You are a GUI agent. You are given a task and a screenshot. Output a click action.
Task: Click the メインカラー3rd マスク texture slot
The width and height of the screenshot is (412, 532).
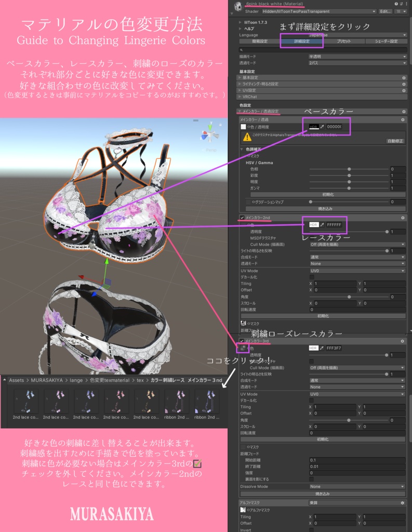click(x=243, y=447)
